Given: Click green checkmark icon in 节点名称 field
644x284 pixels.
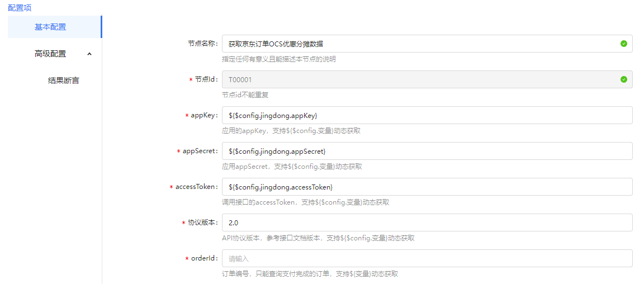Looking at the screenshot, I should coord(623,44).
